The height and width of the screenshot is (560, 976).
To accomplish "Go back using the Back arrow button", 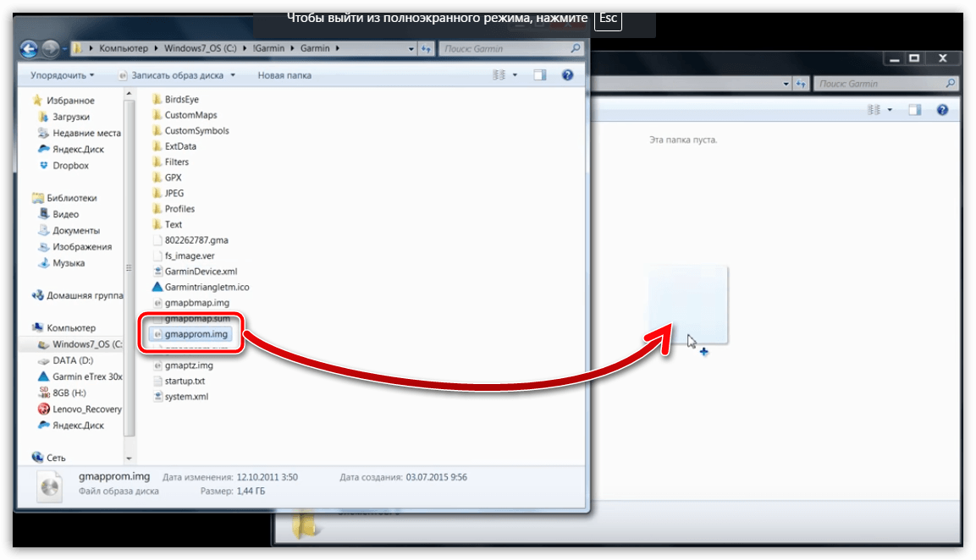I will click(29, 48).
